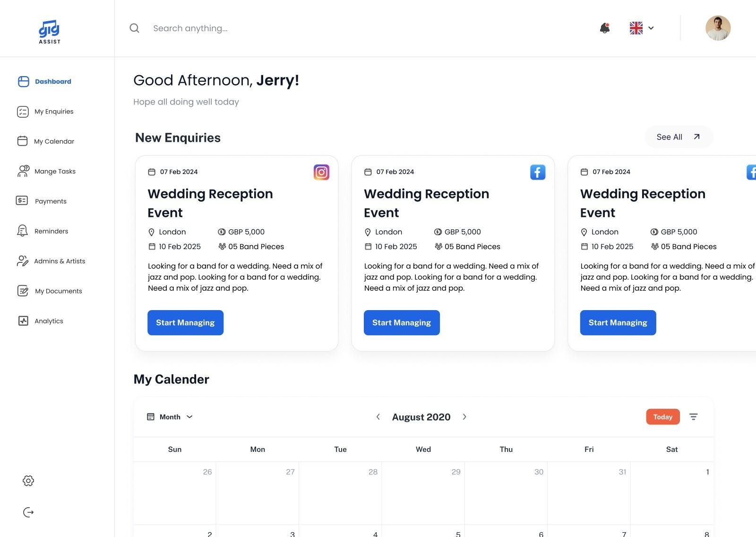Click the Payments icon in sidebar

coord(22,201)
